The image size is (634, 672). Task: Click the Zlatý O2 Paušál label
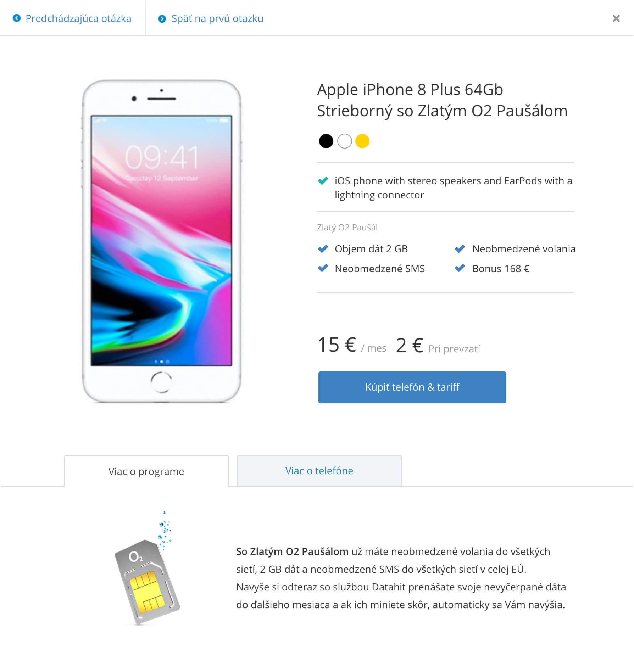pyautogui.click(x=347, y=227)
